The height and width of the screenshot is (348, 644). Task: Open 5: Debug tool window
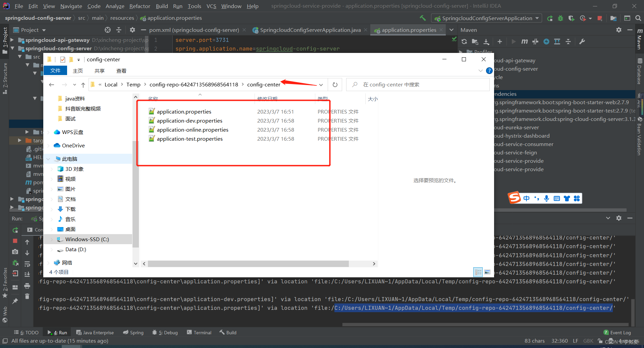[165, 332]
